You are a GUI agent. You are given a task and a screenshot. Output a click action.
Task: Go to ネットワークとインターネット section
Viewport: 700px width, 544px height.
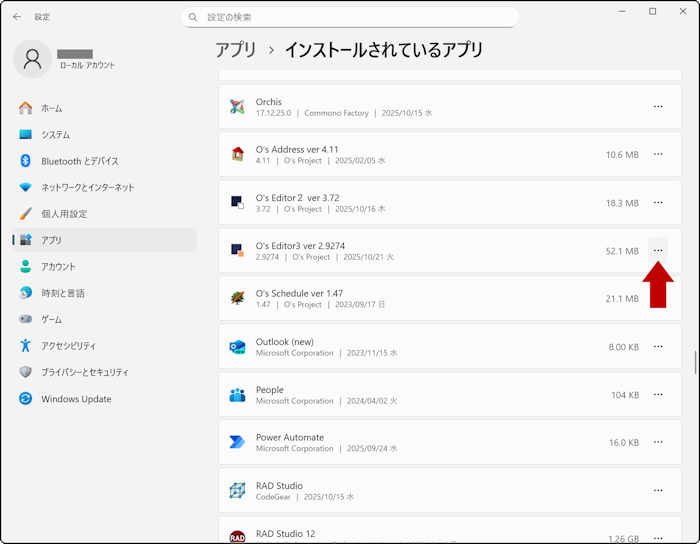[x=87, y=187]
